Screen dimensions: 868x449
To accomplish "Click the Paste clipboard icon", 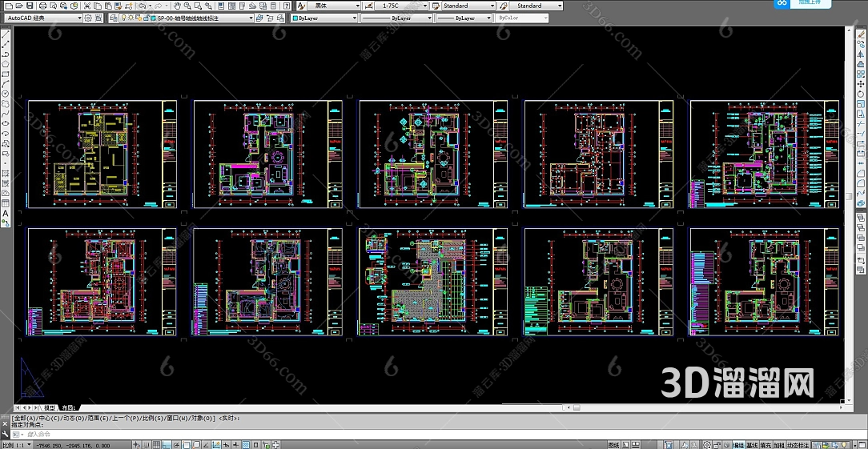I will click(109, 6).
